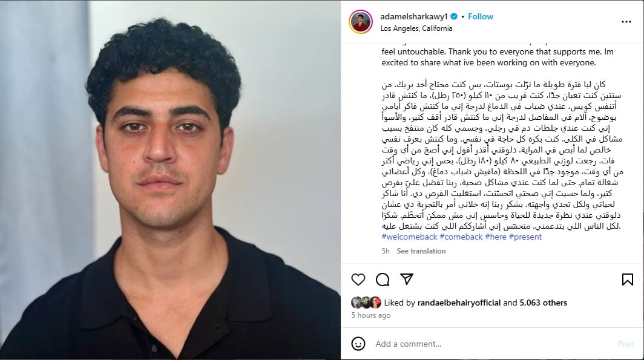Screen dimensions: 644x360
Task: Open the #comeback hashtag
Action: tap(461, 237)
